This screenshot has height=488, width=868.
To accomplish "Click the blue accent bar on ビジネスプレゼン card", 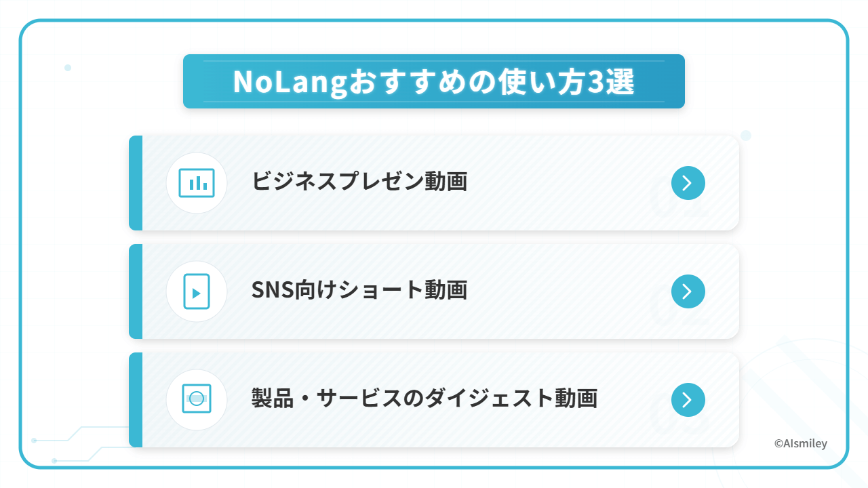I will (x=136, y=183).
